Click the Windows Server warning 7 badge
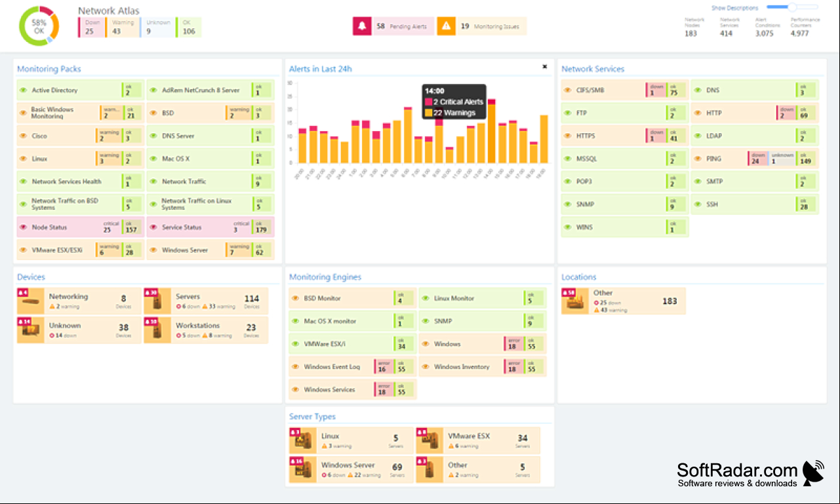840x504 pixels. 239,250
